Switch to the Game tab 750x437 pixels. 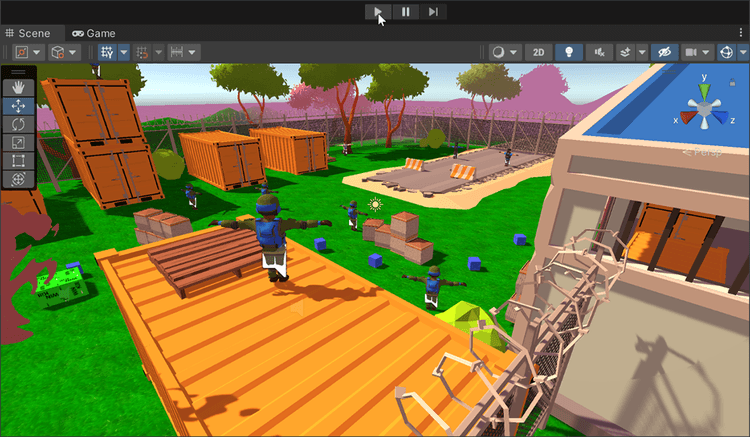click(x=93, y=33)
